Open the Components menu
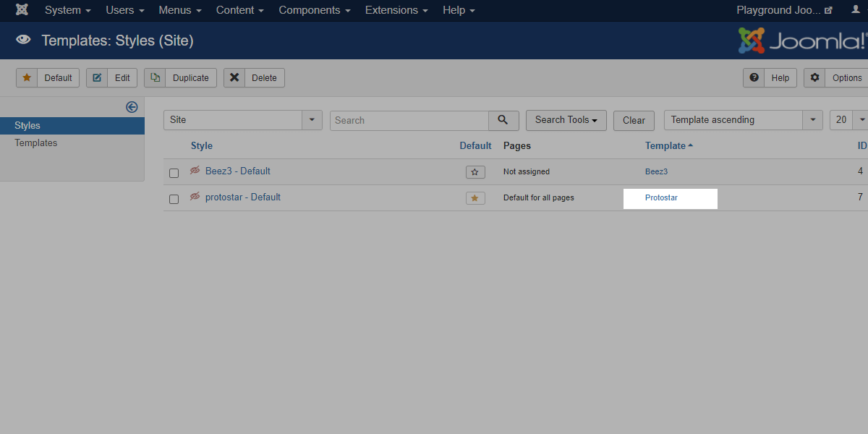The width and height of the screenshot is (868, 434). pyautogui.click(x=315, y=10)
